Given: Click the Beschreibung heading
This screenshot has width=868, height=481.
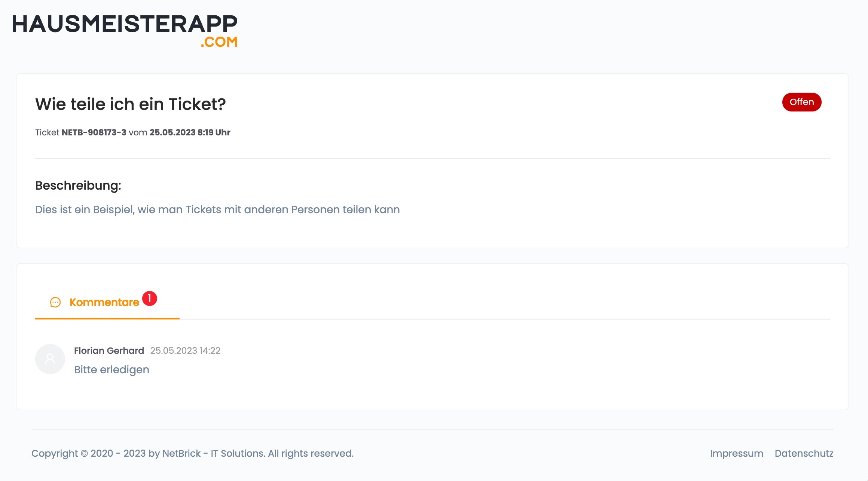Looking at the screenshot, I should [x=78, y=186].
